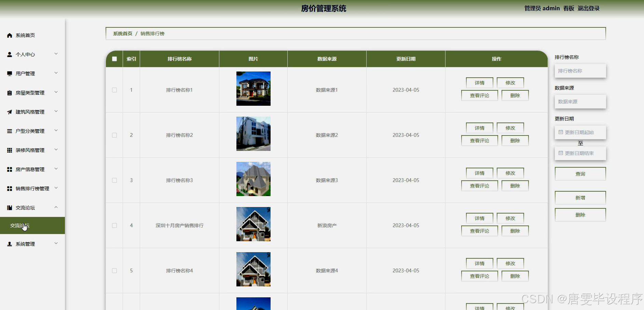Screen dimensions: 644x310
Task: Click the 查询 search button
Action: coord(580,174)
